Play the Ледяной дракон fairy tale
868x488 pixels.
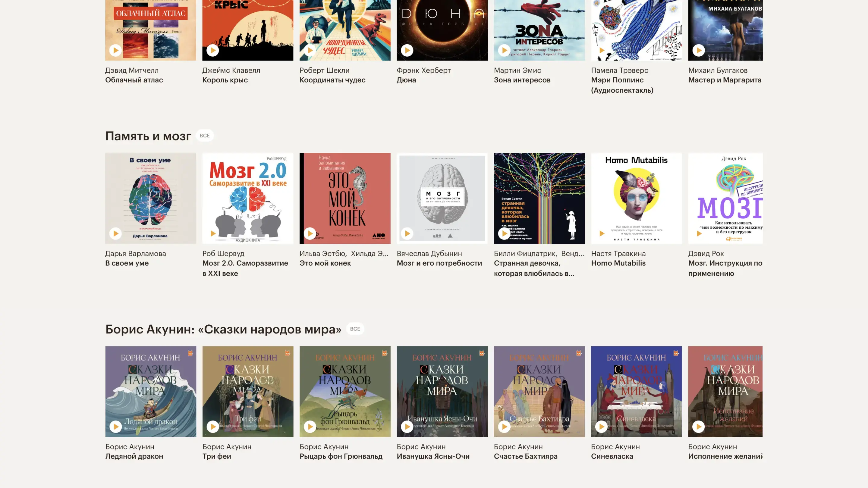point(115,427)
